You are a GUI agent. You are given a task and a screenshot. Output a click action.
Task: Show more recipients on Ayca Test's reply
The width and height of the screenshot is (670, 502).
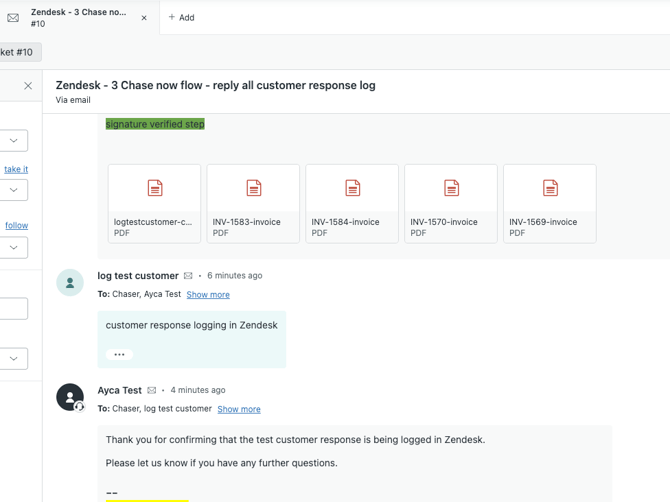click(x=239, y=409)
